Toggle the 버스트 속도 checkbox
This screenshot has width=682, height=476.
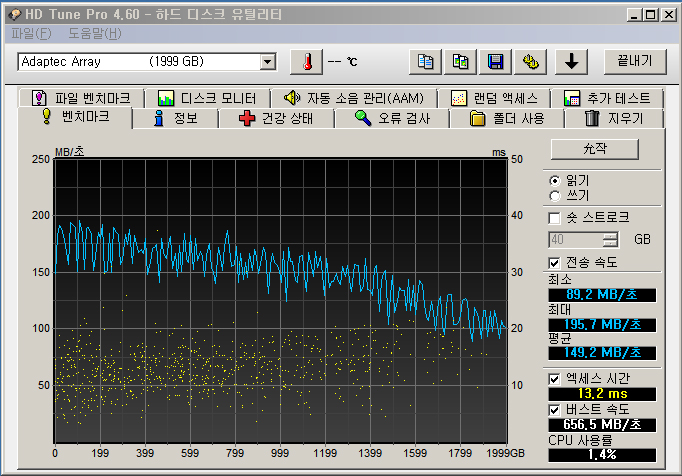pyautogui.click(x=555, y=410)
